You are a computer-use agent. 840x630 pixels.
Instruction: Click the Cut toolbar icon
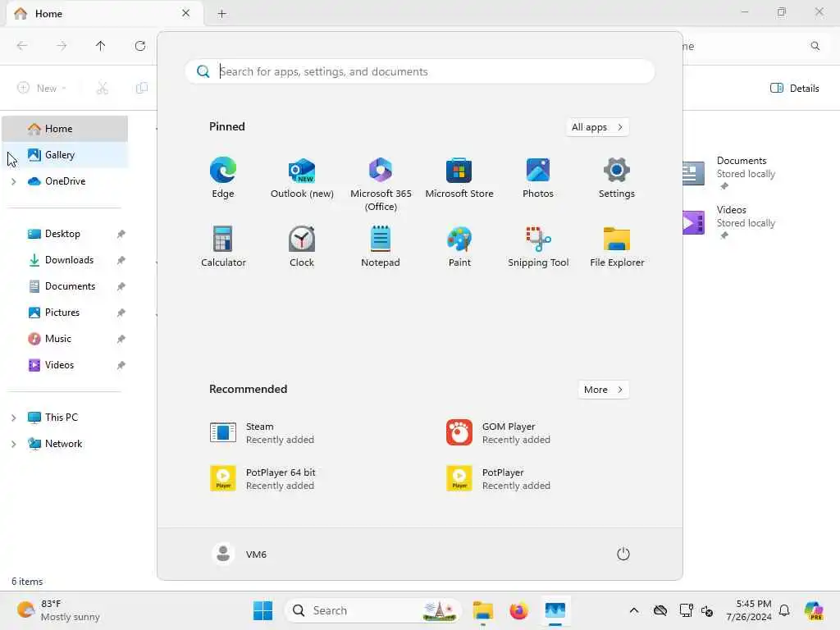pos(103,89)
